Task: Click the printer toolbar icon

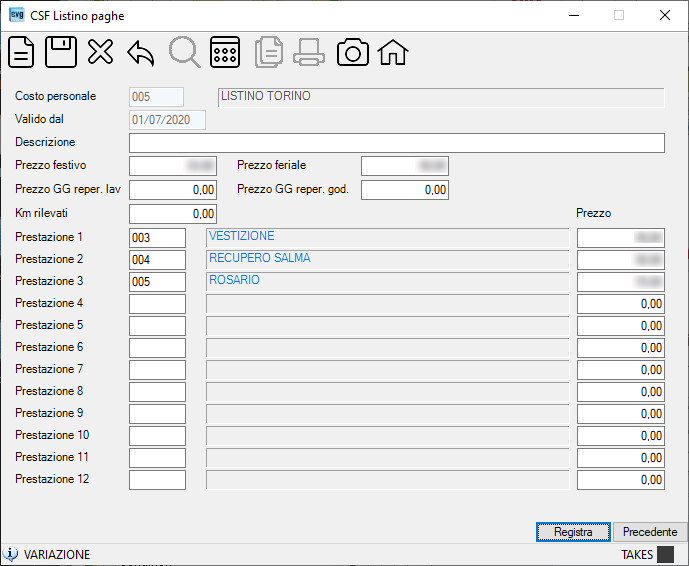Action: click(309, 52)
